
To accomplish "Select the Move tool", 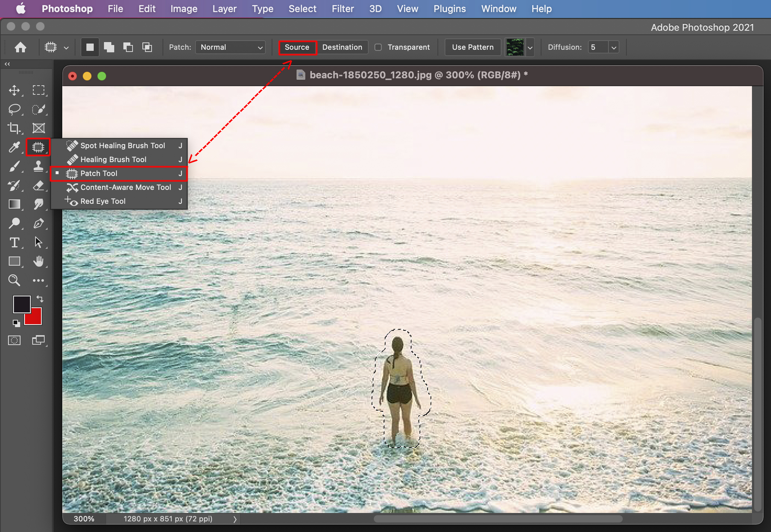I will [x=14, y=90].
